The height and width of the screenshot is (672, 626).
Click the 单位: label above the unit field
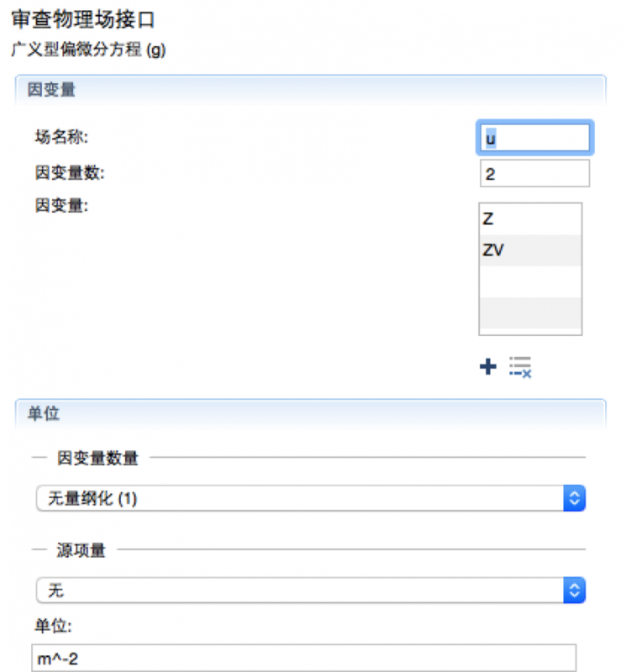pos(55,626)
